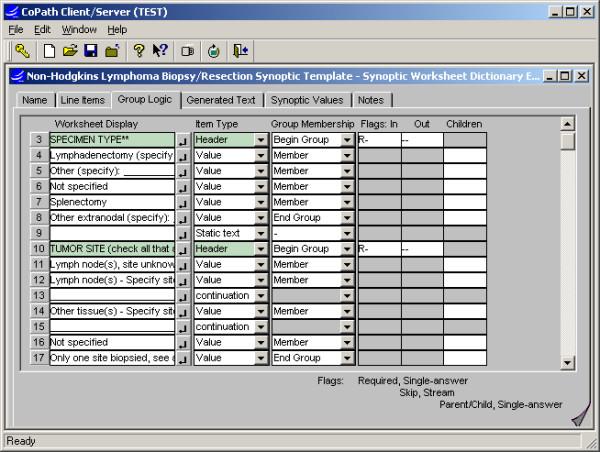This screenshot has height=452, width=600.
Task: Activate the What's This pointer help tool
Action: click(159, 50)
